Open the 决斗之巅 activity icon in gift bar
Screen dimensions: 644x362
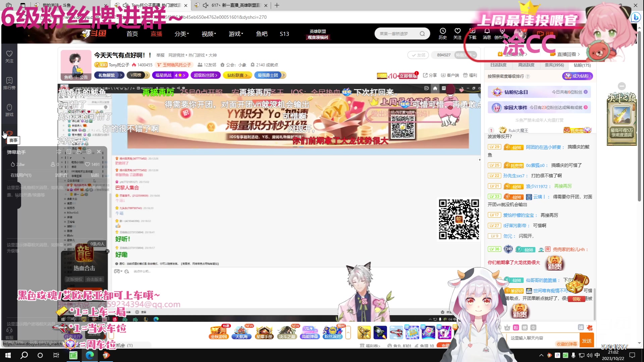pos(287,332)
